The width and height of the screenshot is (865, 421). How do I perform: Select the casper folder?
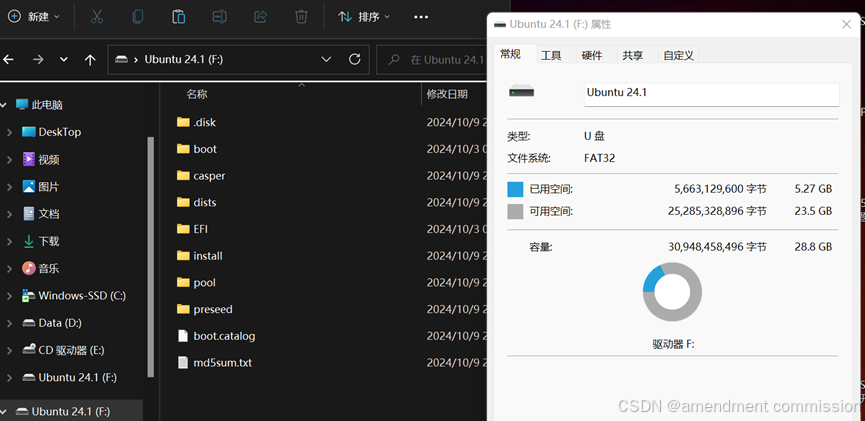(x=201, y=175)
